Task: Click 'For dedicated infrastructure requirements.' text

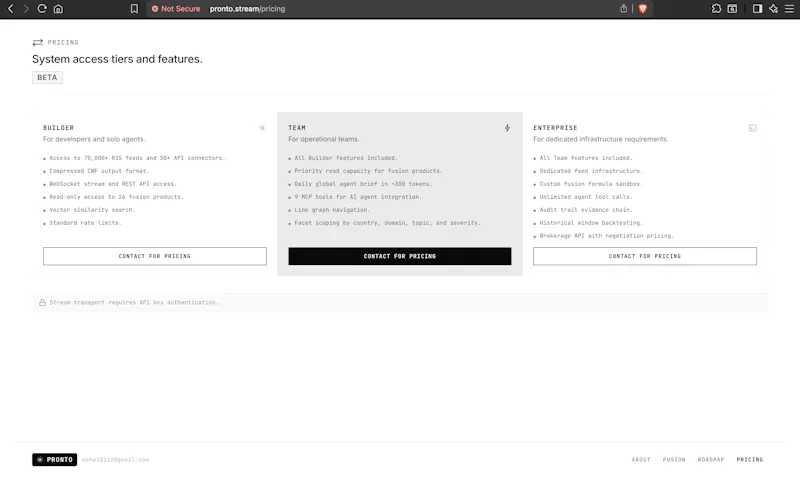Action: click(x=601, y=139)
